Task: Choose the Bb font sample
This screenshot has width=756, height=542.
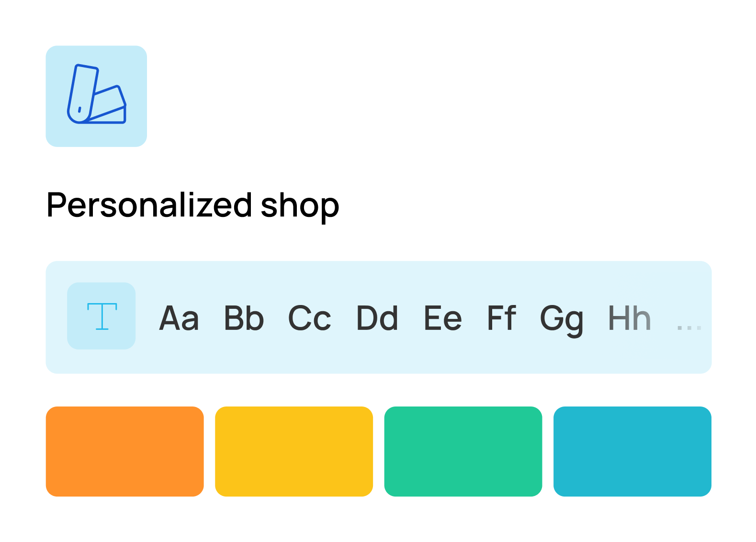Action: (244, 318)
